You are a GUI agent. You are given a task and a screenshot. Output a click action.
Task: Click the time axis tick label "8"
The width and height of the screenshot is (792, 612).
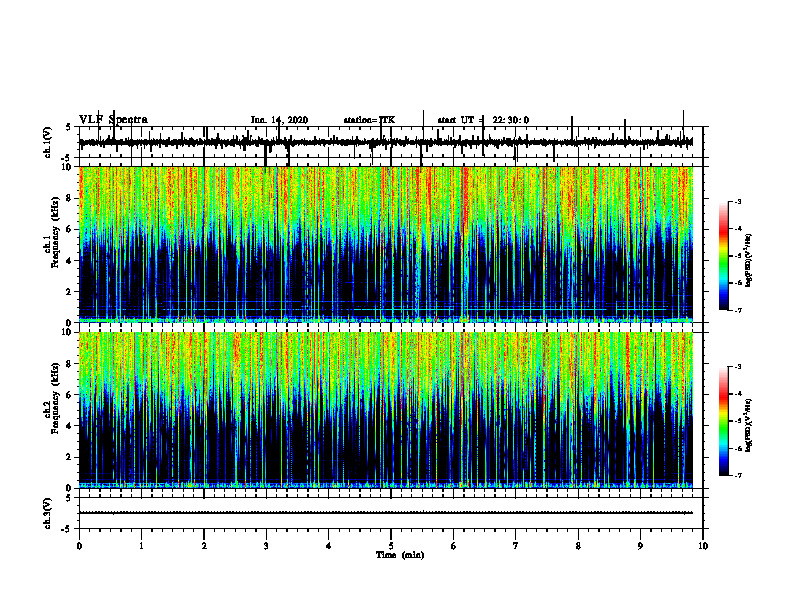click(578, 546)
